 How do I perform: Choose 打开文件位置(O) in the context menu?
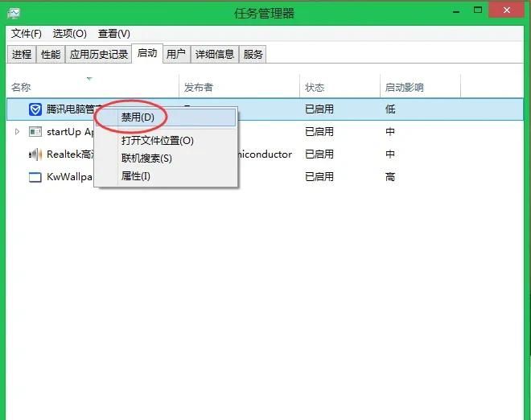click(x=167, y=140)
